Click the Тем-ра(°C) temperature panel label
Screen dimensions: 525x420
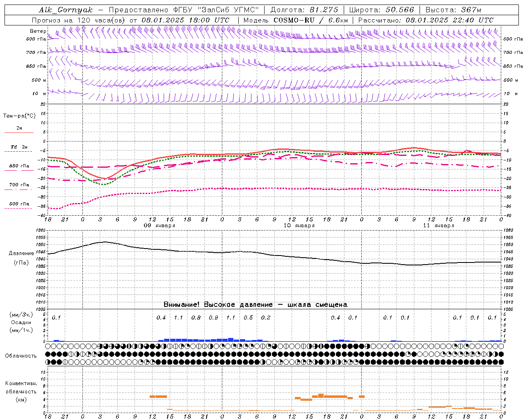coord(19,116)
